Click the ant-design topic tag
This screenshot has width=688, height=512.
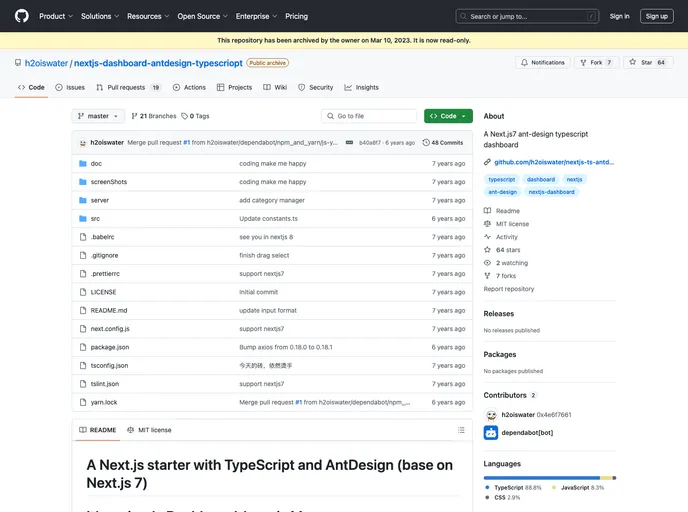(502, 192)
